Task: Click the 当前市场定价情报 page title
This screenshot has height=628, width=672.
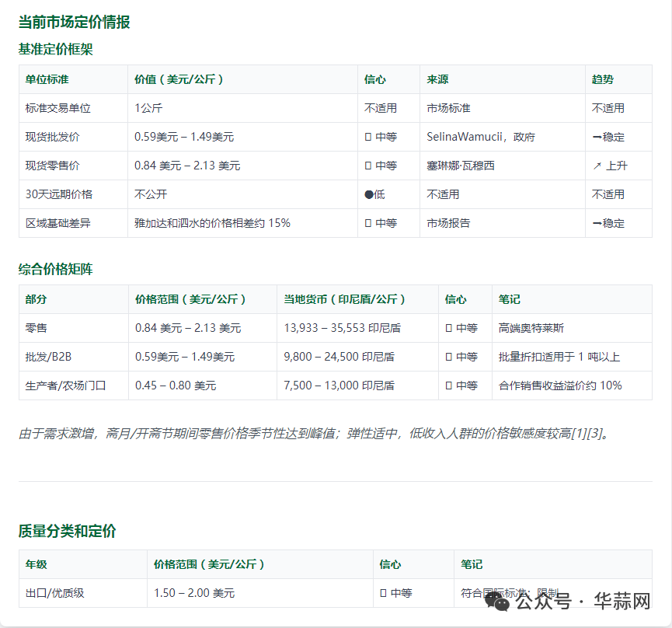Action: click(x=75, y=23)
